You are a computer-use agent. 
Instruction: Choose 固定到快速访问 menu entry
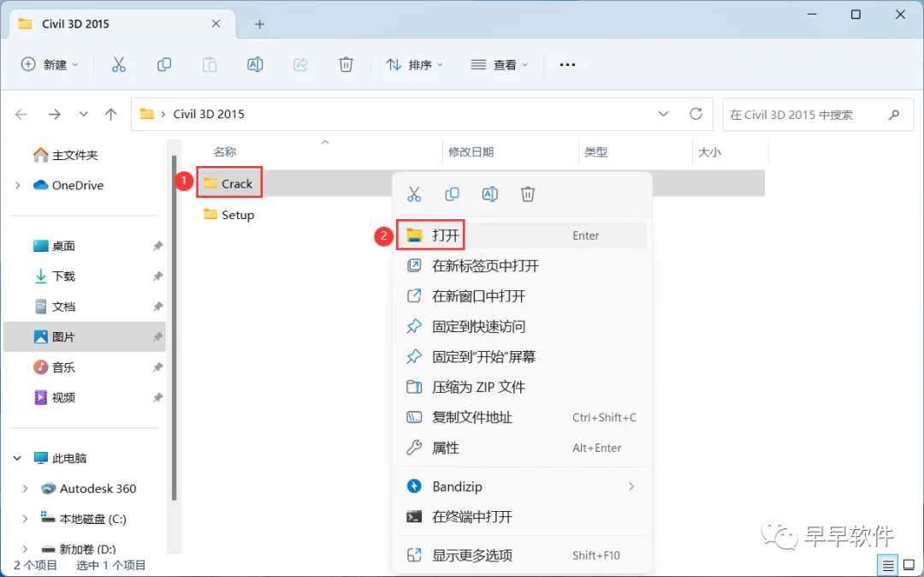(522, 326)
